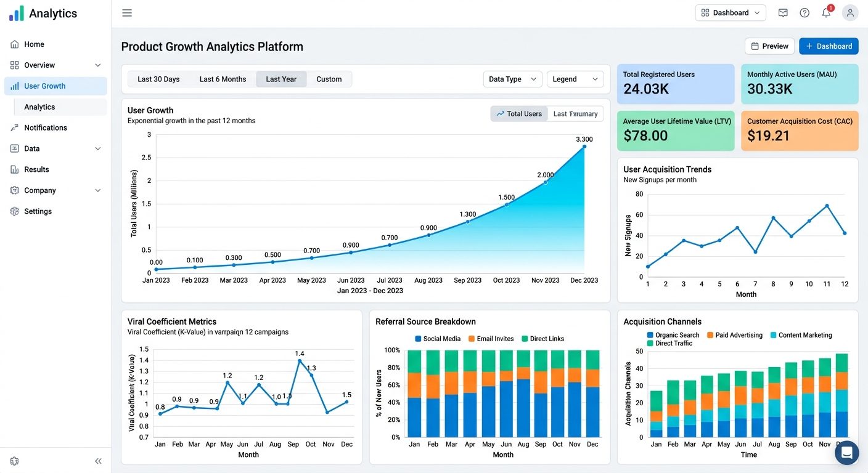Toggle the hamburger menu icon
Screen dimensions: 868x473
[127, 13]
